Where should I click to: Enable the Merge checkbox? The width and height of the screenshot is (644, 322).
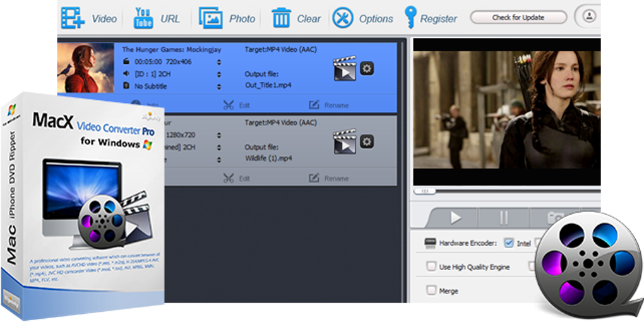click(431, 290)
